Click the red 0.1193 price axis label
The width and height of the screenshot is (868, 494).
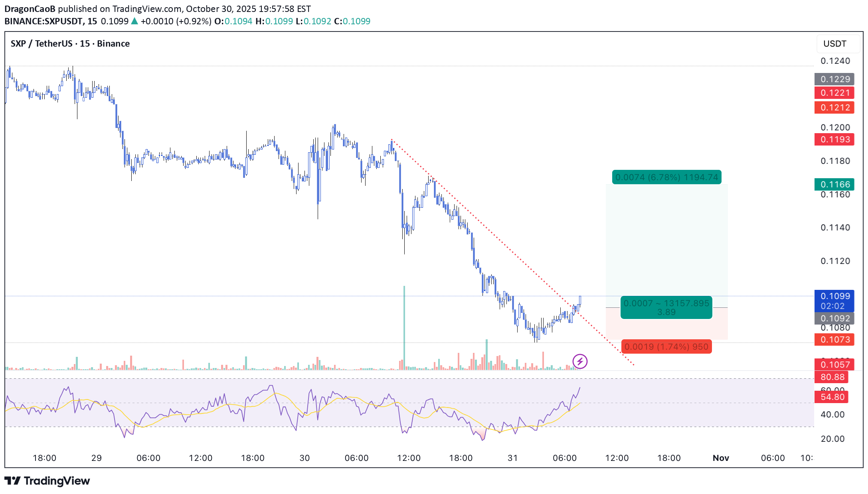click(834, 140)
